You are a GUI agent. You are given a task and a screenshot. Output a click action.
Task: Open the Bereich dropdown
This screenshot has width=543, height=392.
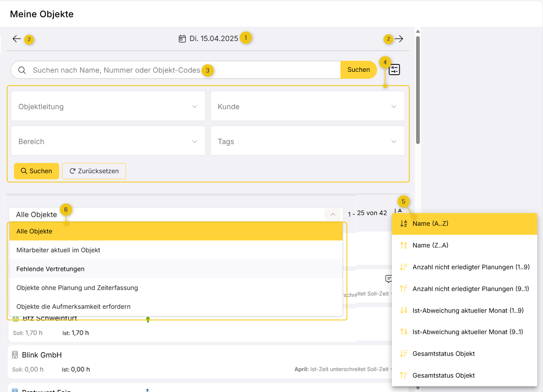tap(108, 141)
